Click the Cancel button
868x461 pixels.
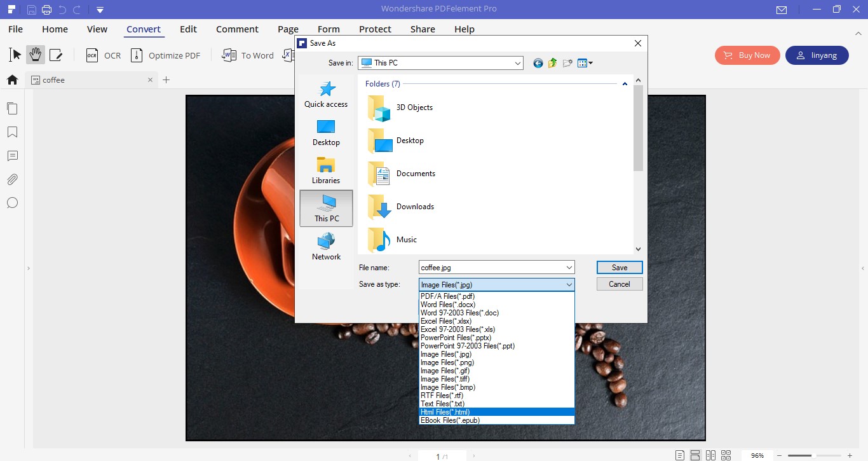(620, 284)
